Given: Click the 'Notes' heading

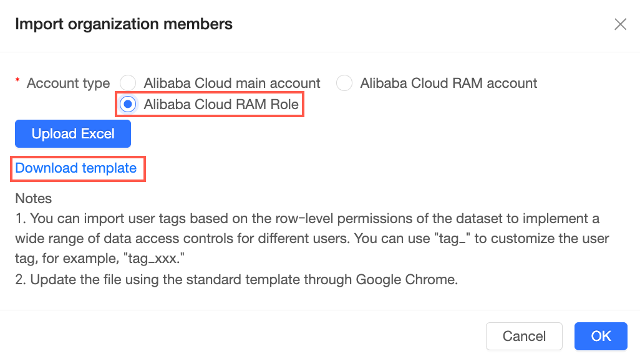Looking at the screenshot, I should [34, 199].
